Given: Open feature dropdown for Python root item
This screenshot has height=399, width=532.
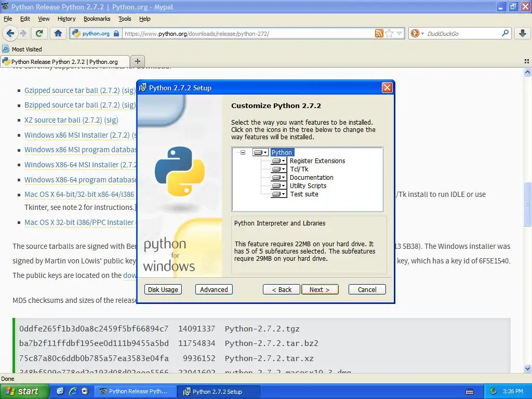Looking at the screenshot, I should [261, 152].
